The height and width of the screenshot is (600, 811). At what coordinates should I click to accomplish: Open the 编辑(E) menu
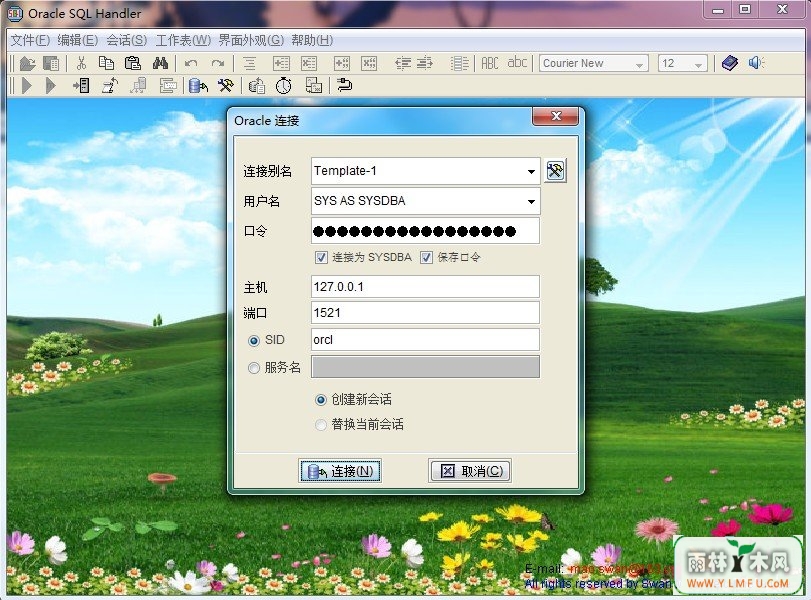(x=78, y=40)
